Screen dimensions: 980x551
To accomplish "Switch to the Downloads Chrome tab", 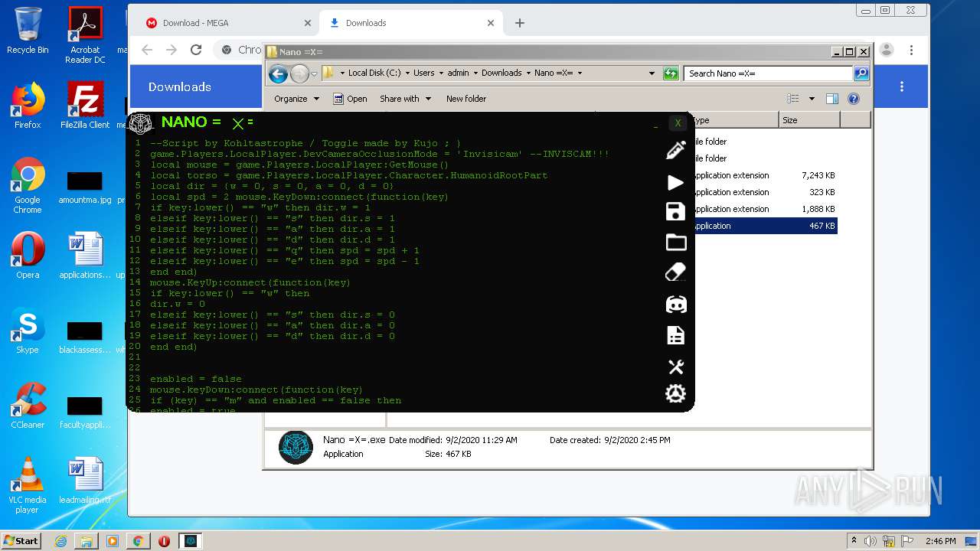I will (x=410, y=23).
